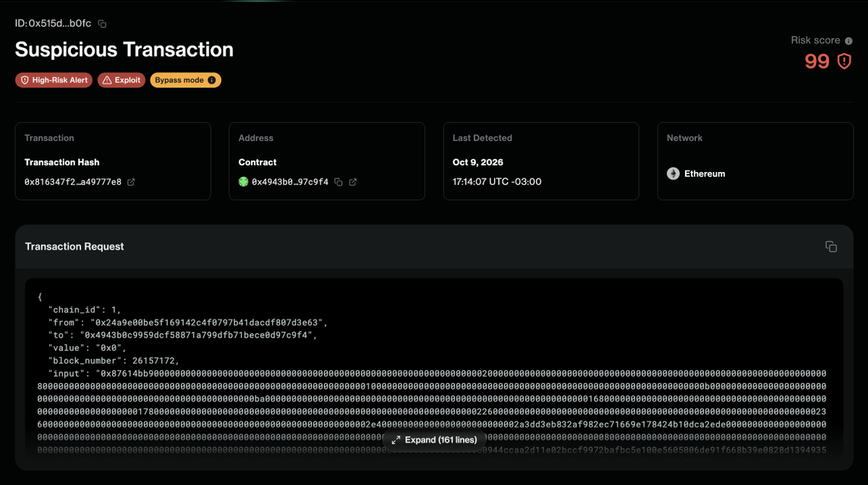Copy the Transaction Request contents
The width and height of the screenshot is (868, 485).
click(831, 246)
